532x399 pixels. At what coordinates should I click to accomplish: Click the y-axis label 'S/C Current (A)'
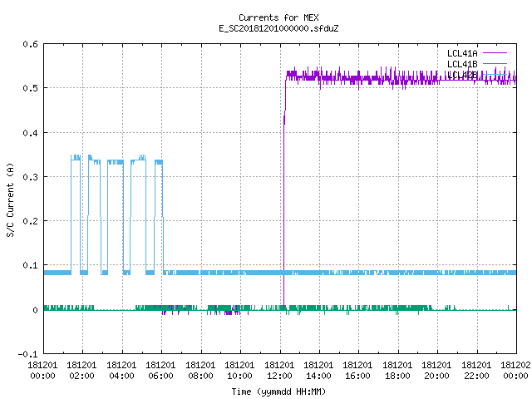[x=11, y=199]
